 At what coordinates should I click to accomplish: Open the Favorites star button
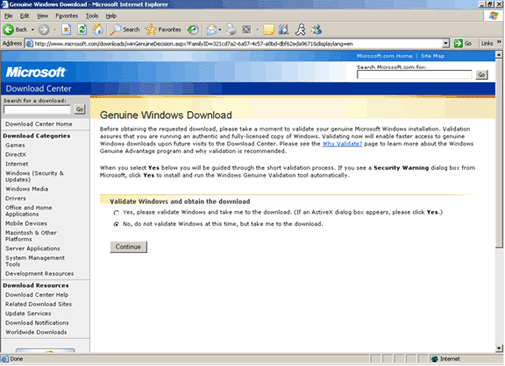point(163,30)
